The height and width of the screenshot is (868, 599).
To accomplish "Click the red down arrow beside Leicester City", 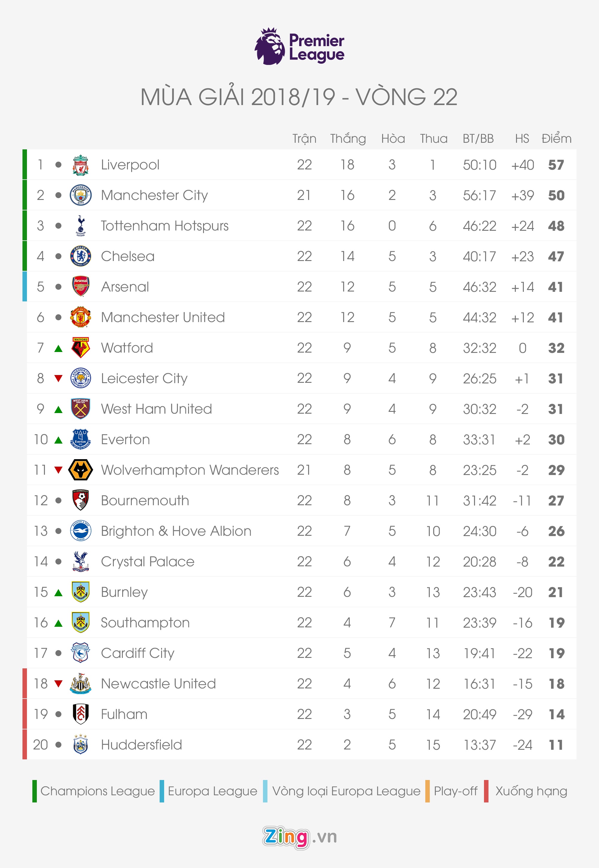I will pos(58,378).
